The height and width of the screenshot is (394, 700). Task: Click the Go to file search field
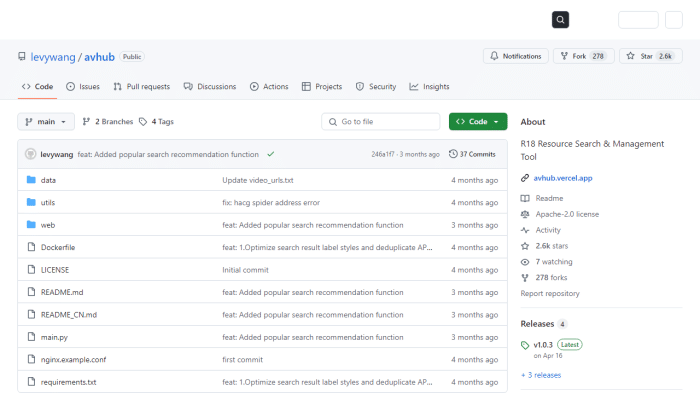(380, 122)
